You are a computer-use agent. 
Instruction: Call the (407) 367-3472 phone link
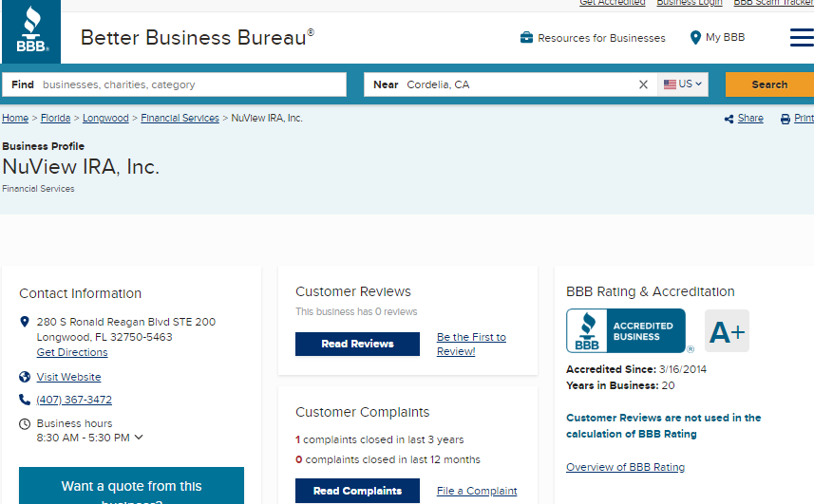coord(74,400)
